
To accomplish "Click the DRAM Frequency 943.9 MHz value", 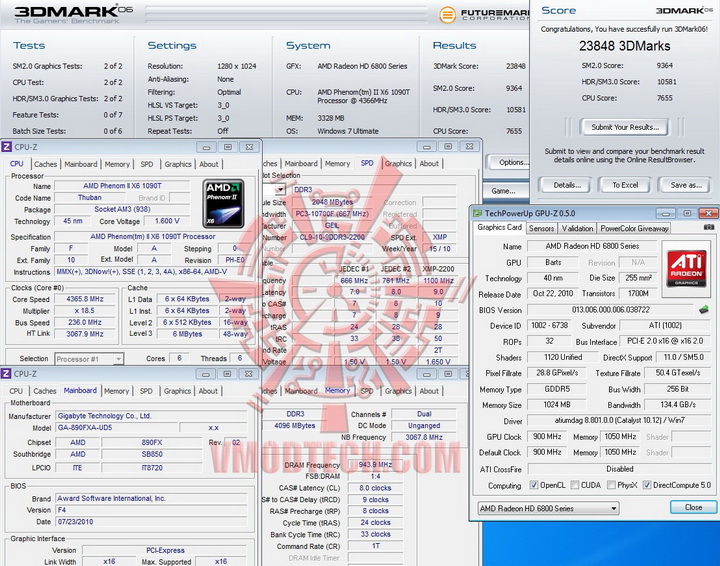I will (x=375, y=465).
